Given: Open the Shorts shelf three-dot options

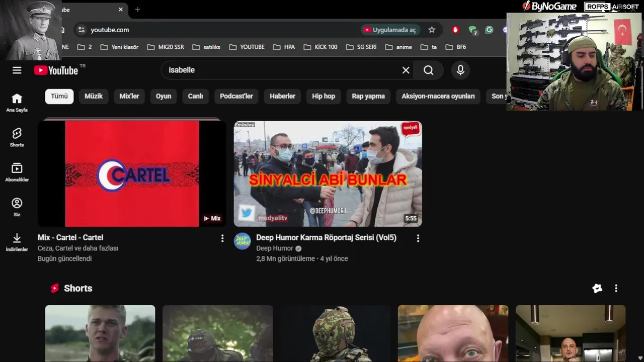Looking at the screenshot, I should [x=616, y=288].
